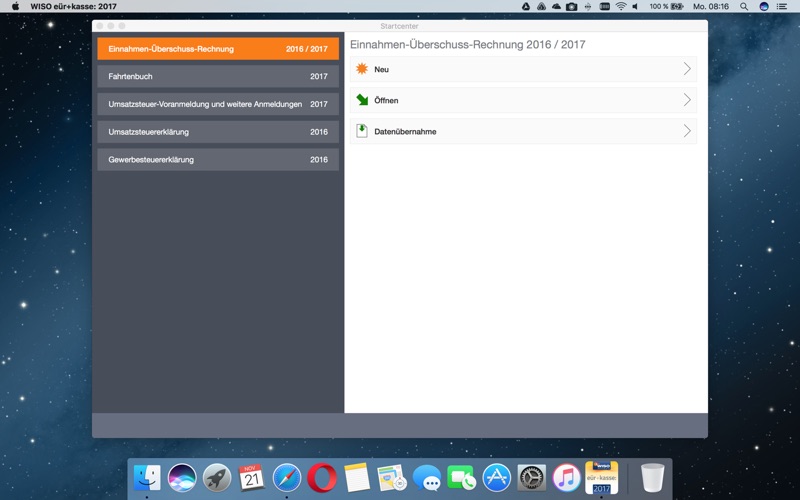Expand the Öffnen row chevron
Screen dimensions: 800x500
[x=687, y=100]
